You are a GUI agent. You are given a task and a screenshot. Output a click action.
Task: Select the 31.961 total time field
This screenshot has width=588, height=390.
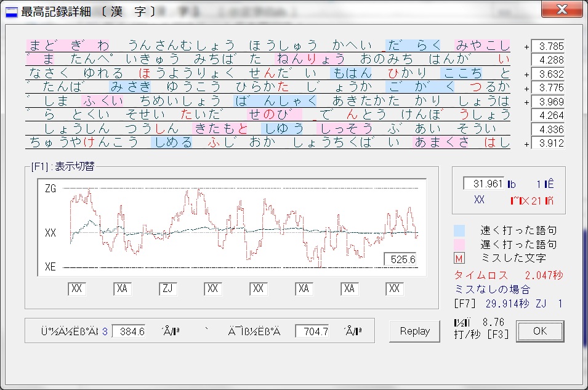[x=484, y=184]
